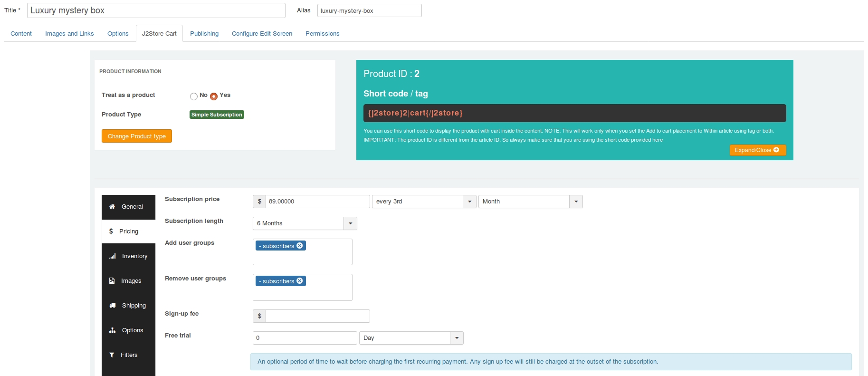
Task: Select Yes for Treat as a product
Action: tap(214, 96)
